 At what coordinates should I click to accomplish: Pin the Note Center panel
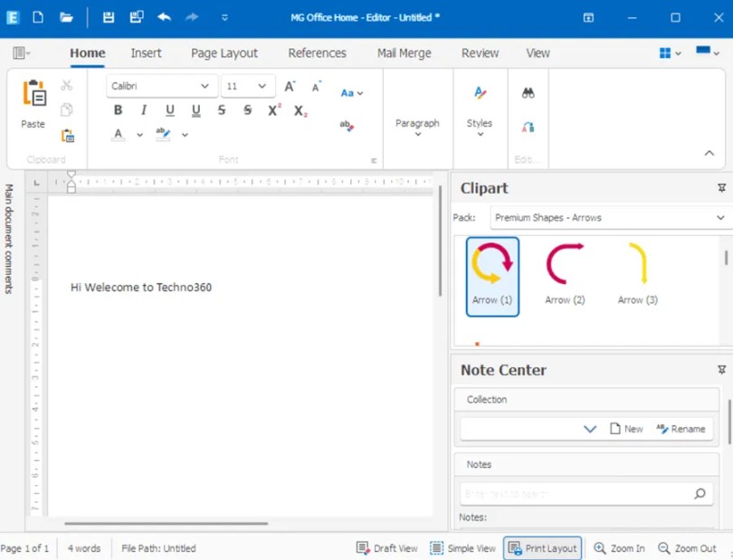pyautogui.click(x=722, y=370)
